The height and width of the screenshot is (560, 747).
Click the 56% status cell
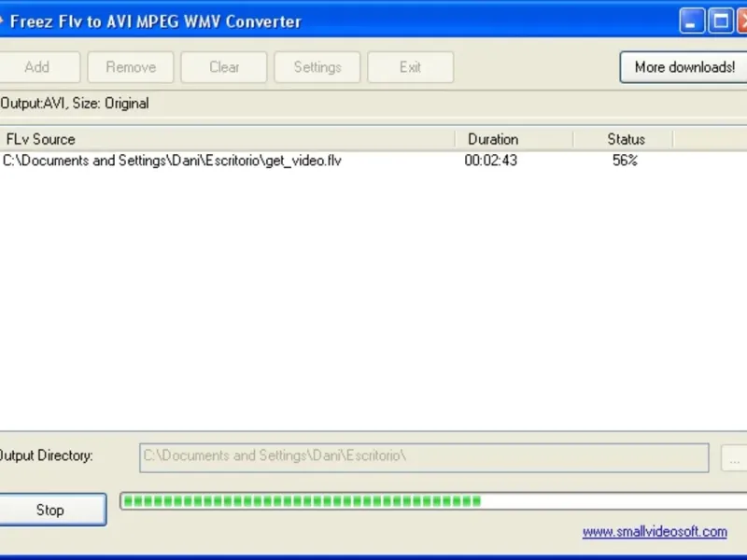[625, 161]
